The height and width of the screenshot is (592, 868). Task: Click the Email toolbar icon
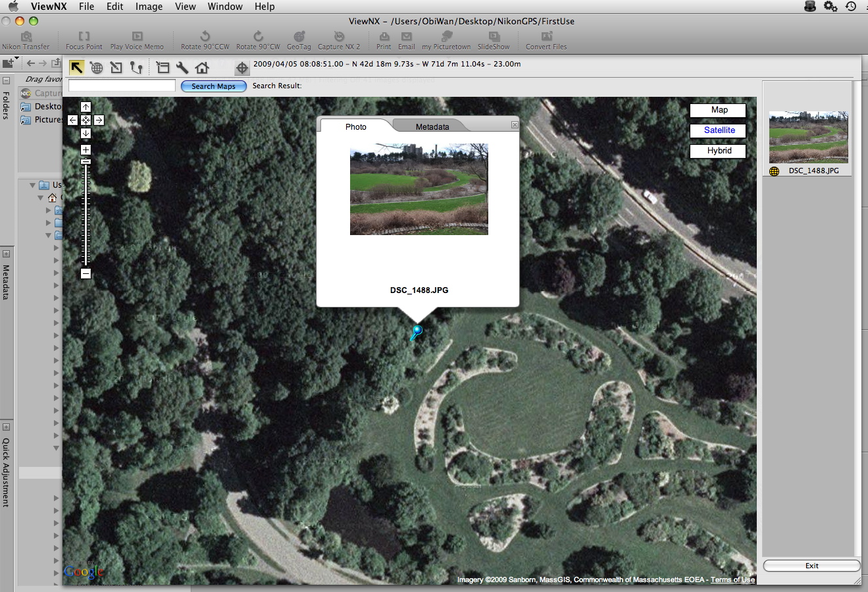click(x=407, y=40)
